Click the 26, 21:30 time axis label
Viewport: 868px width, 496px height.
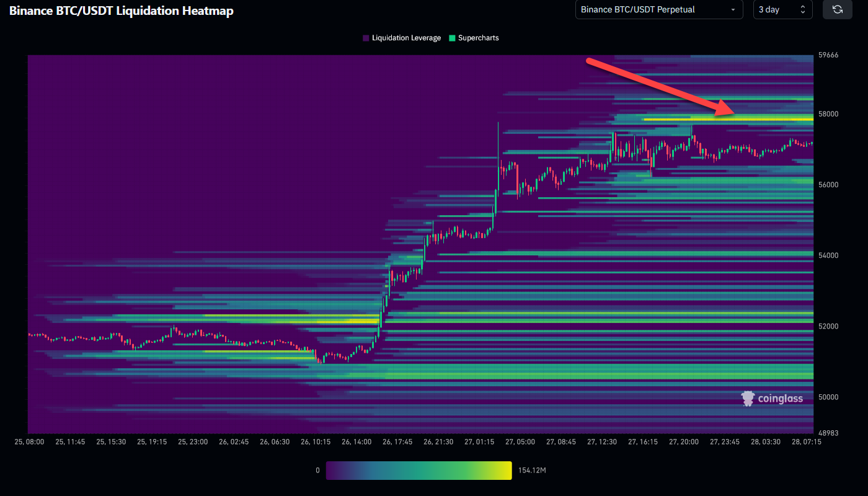click(x=438, y=442)
